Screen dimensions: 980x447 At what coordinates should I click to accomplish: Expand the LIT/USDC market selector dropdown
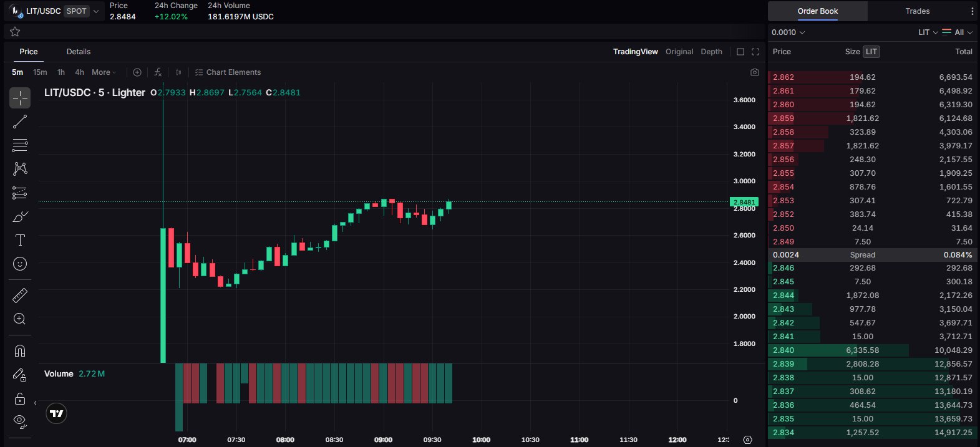[95, 11]
